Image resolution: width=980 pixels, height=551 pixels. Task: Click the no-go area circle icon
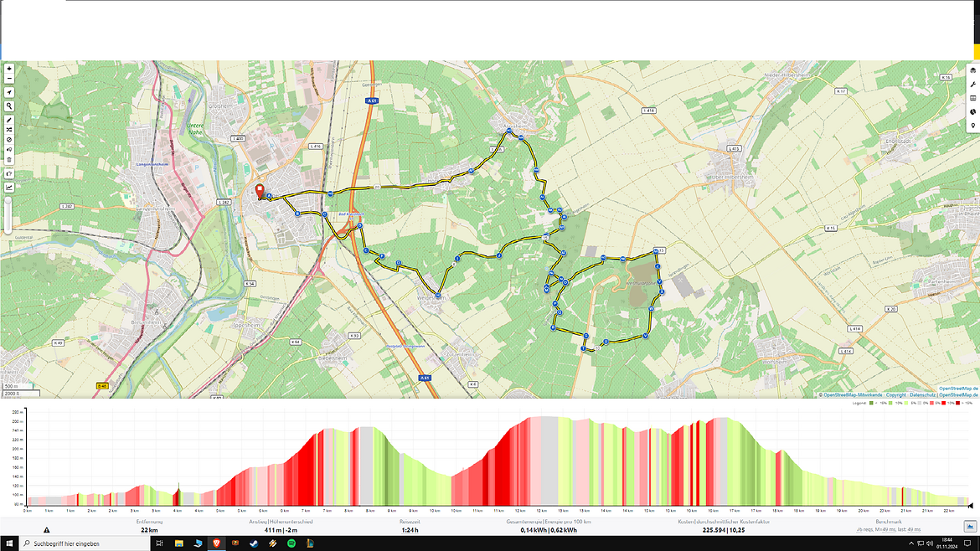(x=8, y=139)
